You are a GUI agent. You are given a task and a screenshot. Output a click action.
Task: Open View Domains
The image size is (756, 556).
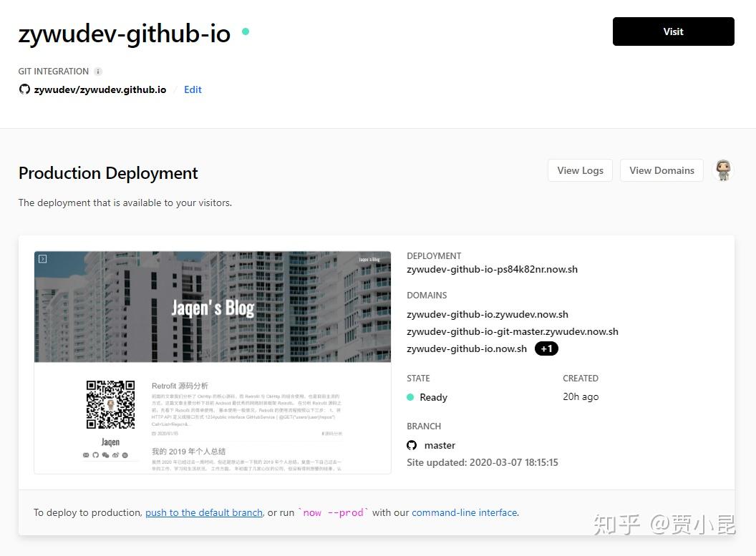coord(661,170)
